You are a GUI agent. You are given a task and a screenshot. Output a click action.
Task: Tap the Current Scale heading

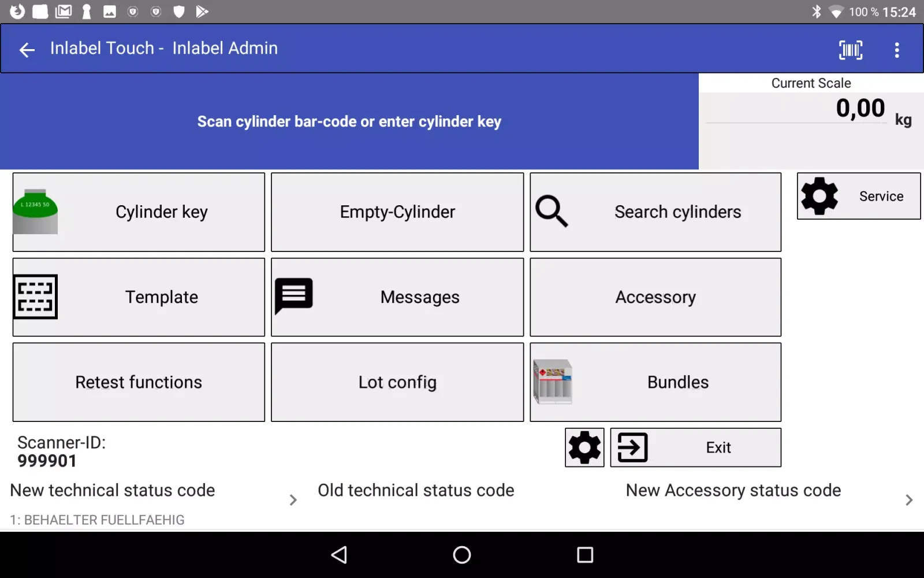coord(811,83)
